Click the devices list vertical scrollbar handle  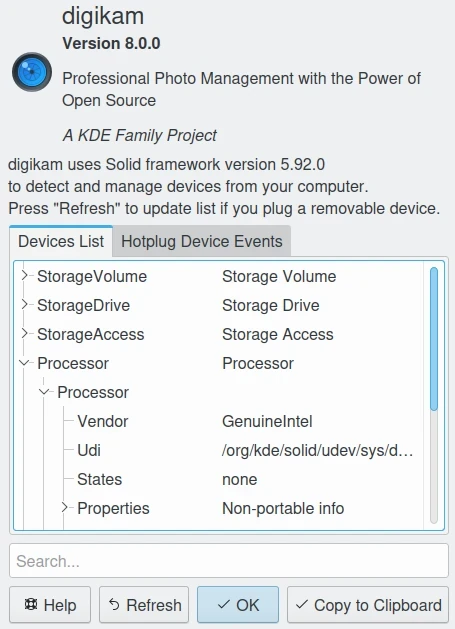pos(434,339)
